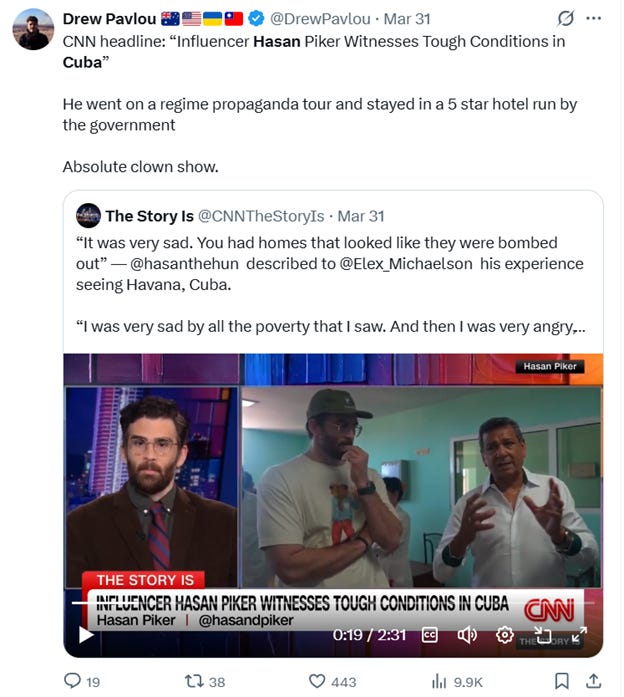Mute the video volume
624x697 pixels.
467,635
